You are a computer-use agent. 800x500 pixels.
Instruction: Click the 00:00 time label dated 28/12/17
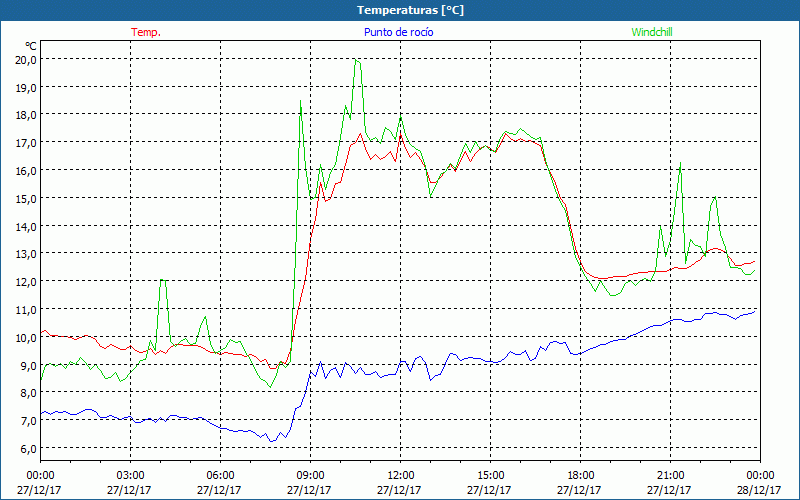click(x=760, y=476)
